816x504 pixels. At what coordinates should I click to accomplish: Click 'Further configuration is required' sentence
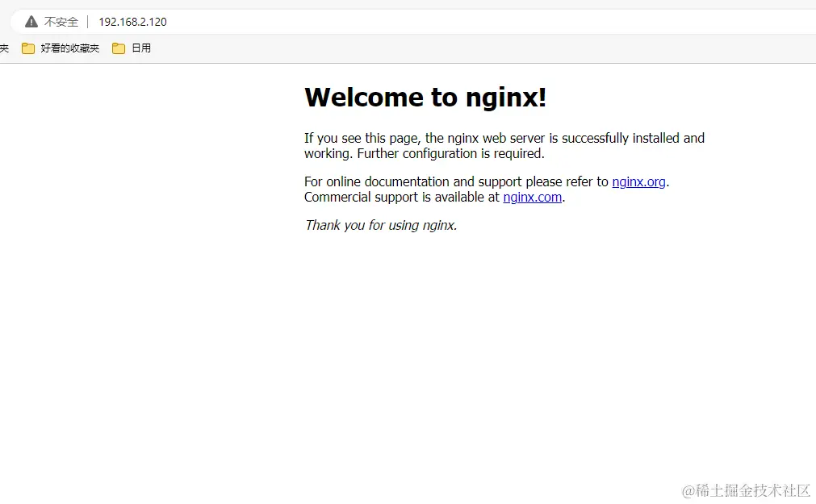tap(450, 154)
